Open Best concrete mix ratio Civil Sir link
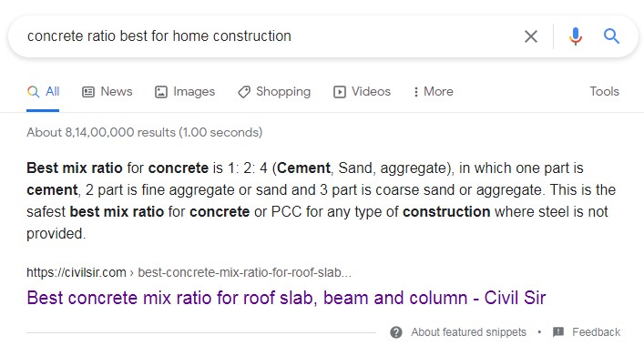The image size is (644, 346). coord(286,298)
